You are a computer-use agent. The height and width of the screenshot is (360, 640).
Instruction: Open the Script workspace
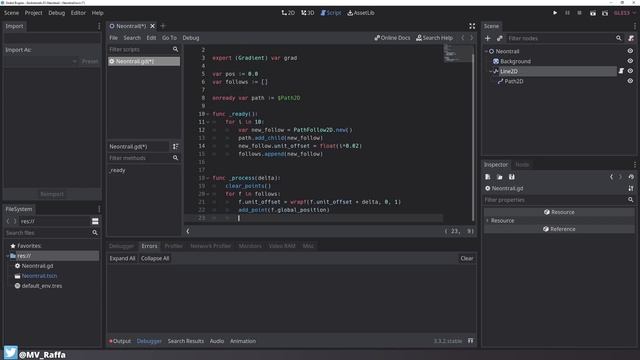coord(331,13)
